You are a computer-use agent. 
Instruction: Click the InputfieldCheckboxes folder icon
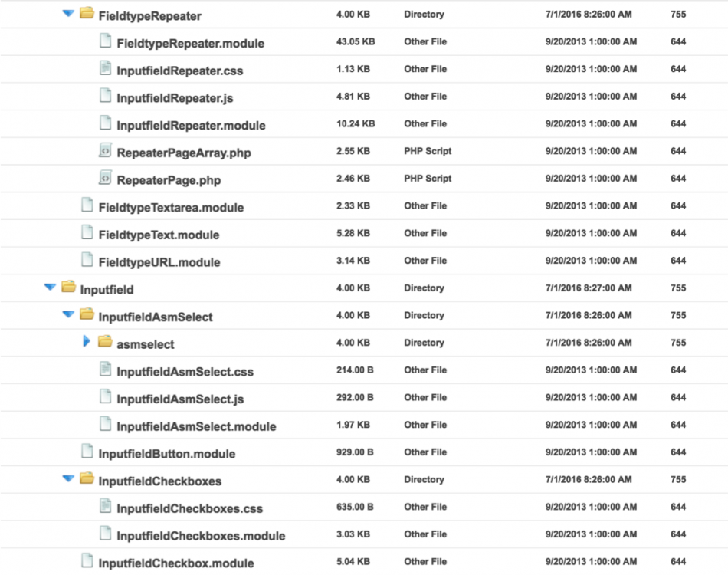87,479
